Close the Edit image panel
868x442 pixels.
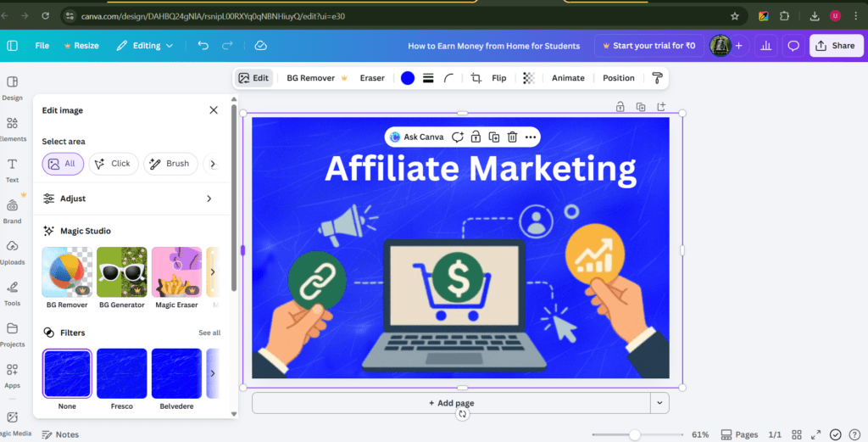[x=214, y=110]
